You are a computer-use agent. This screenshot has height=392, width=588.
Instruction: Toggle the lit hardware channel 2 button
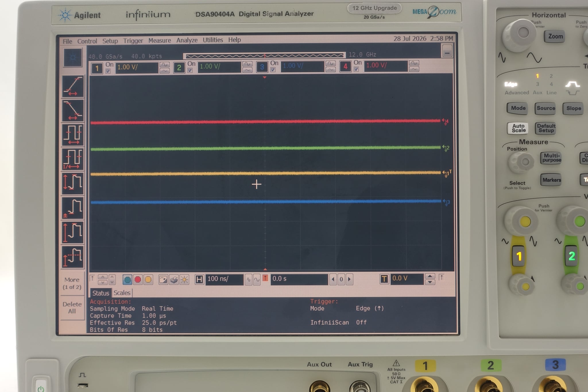(x=571, y=256)
